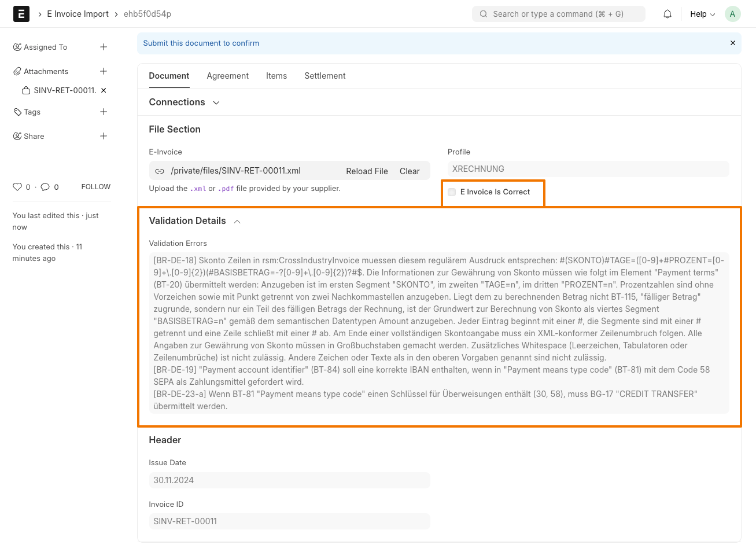Like the document with the heart icon
The image size is (756, 552).
coord(17,187)
